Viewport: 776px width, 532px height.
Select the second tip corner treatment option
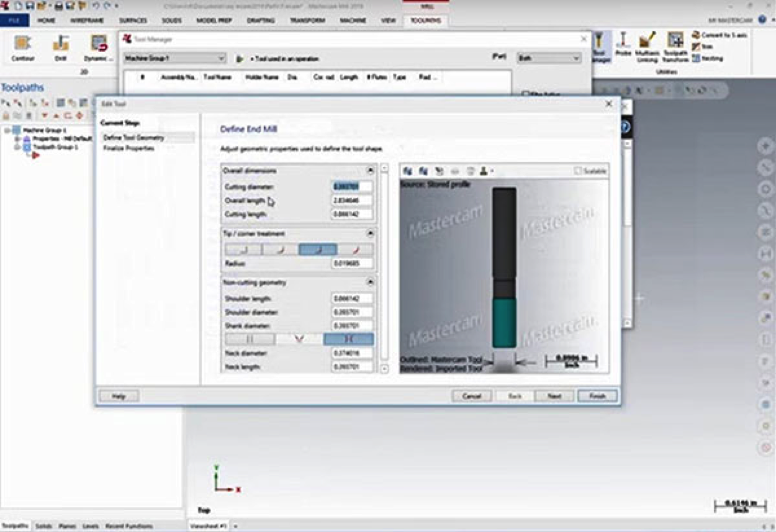(x=280, y=250)
